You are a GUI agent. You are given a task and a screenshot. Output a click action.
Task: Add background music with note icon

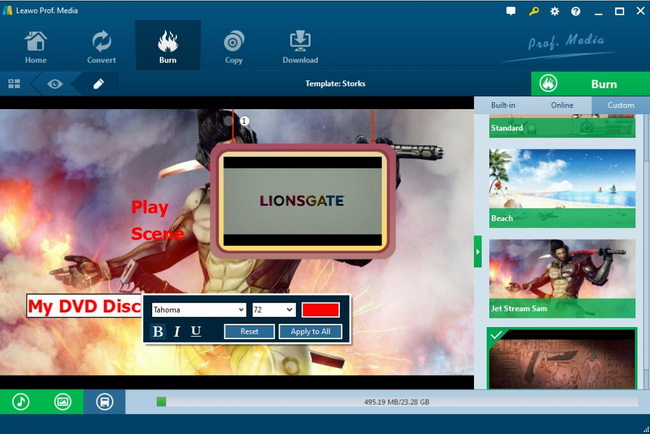21,402
